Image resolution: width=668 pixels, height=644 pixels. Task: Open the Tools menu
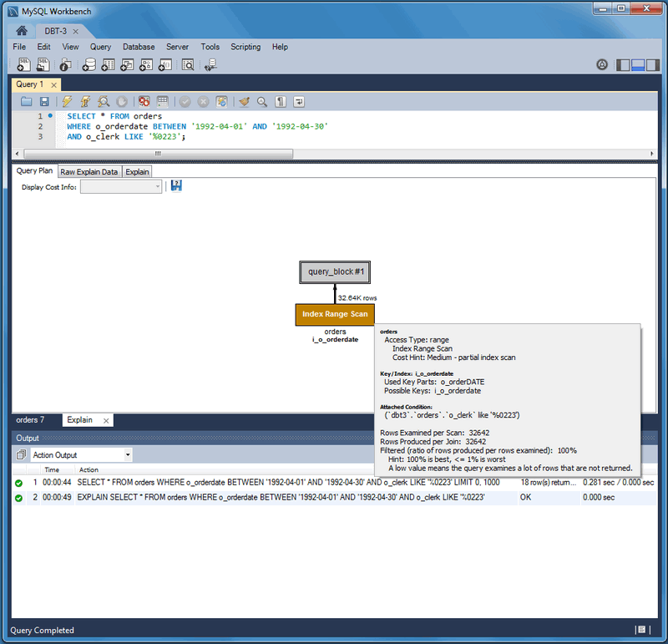[210, 47]
